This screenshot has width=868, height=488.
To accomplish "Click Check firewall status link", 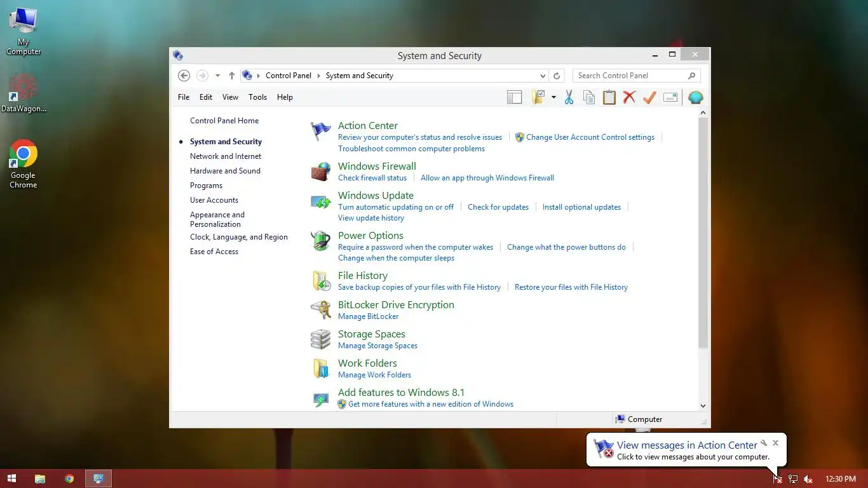I will [372, 178].
